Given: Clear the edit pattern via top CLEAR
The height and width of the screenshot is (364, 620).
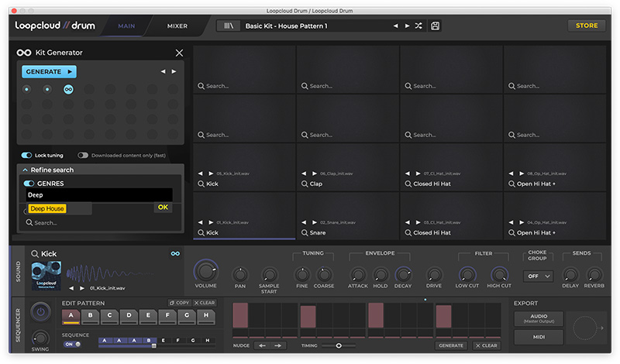Looking at the screenshot, I should [x=204, y=303].
